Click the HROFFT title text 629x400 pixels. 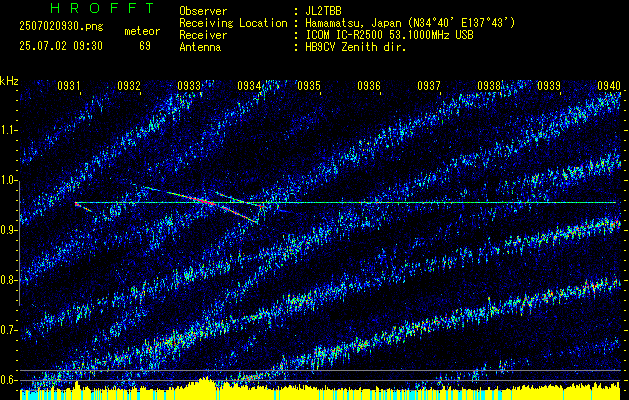[102, 8]
